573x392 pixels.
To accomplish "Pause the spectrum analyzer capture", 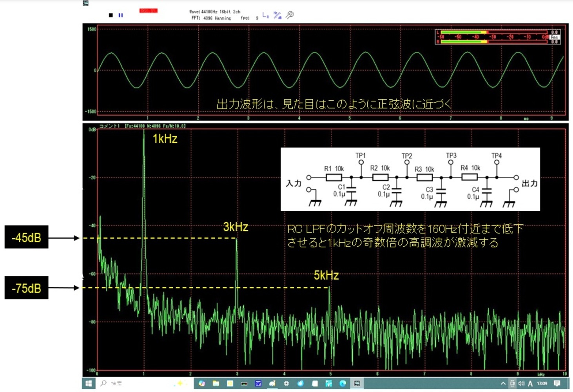I will [121, 15].
